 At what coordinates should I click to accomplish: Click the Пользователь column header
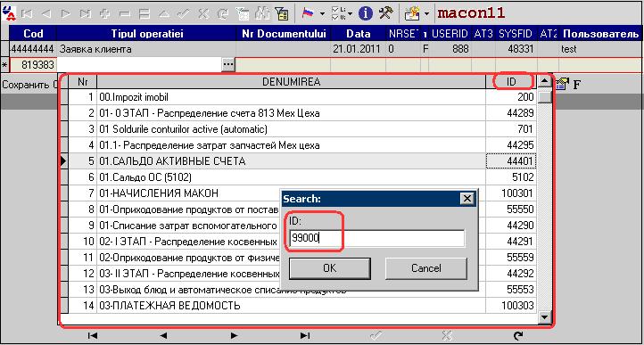click(x=600, y=33)
